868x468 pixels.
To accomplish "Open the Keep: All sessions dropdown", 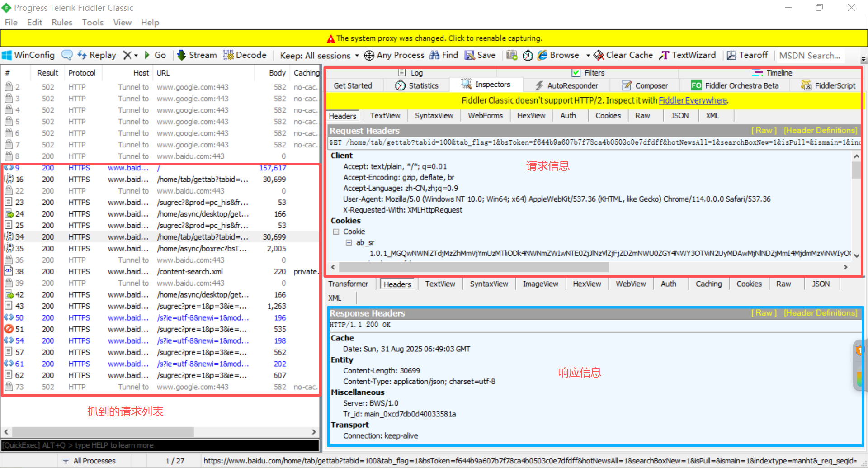I will 319,55.
